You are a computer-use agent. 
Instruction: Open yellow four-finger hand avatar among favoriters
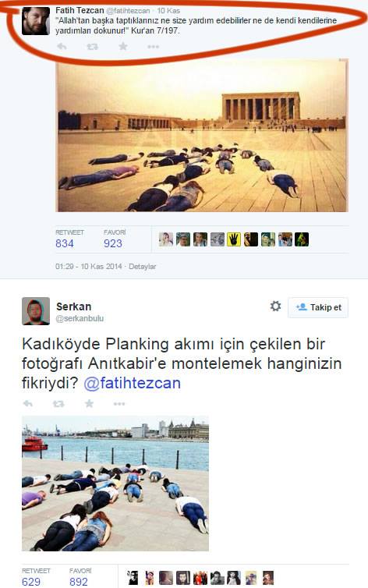pos(234,239)
